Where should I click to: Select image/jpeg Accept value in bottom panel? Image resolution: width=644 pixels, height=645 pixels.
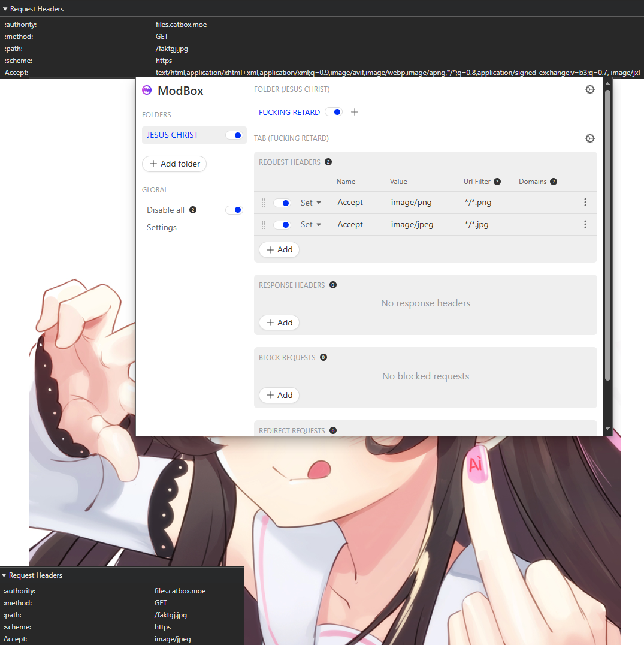173,639
